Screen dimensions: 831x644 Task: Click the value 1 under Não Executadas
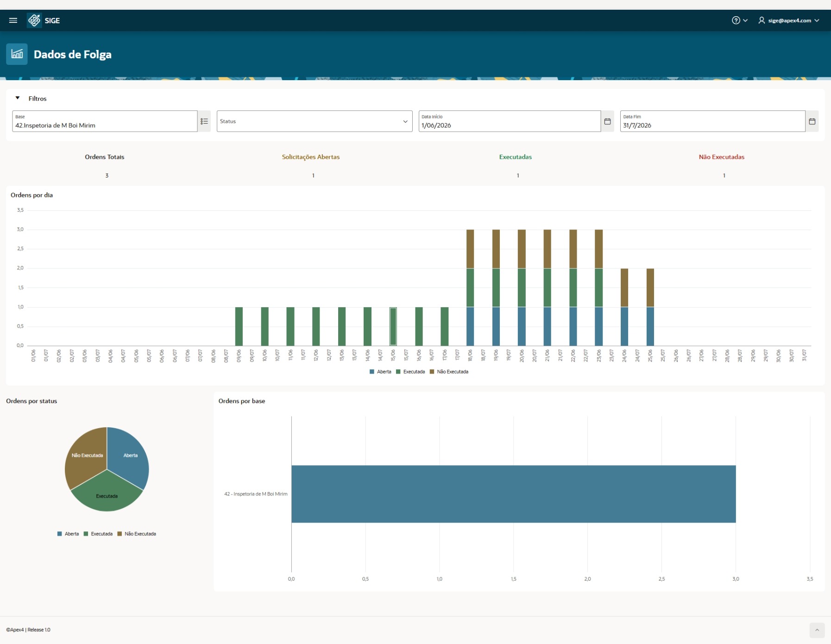724,176
